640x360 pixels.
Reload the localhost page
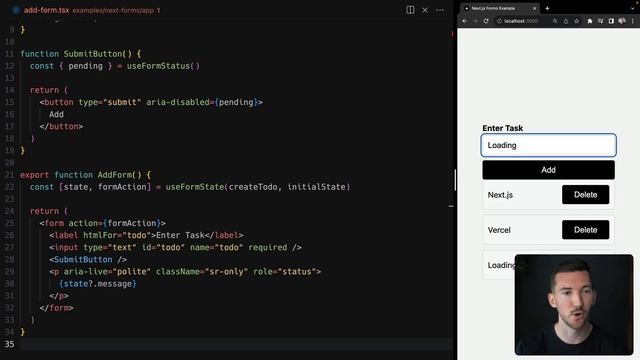[x=486, y=21]
